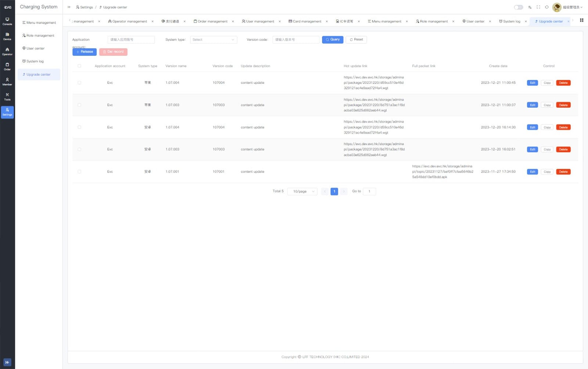Click the blue Query button

click(x=333, y=40)
